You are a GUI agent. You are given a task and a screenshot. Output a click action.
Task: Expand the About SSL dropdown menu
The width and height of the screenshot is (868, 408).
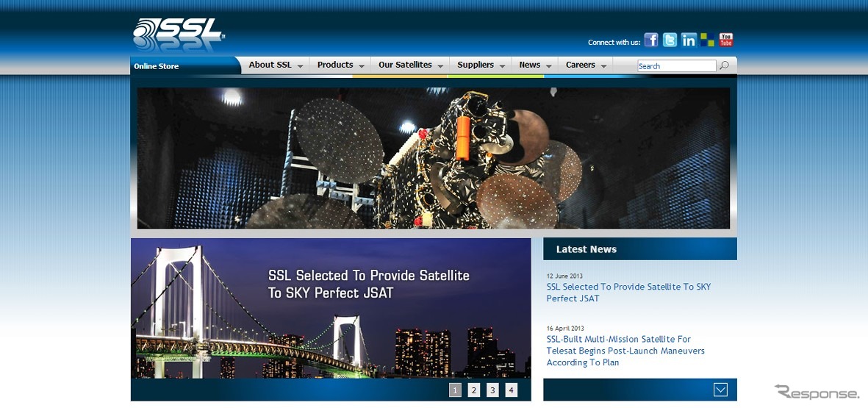(276, 65)
